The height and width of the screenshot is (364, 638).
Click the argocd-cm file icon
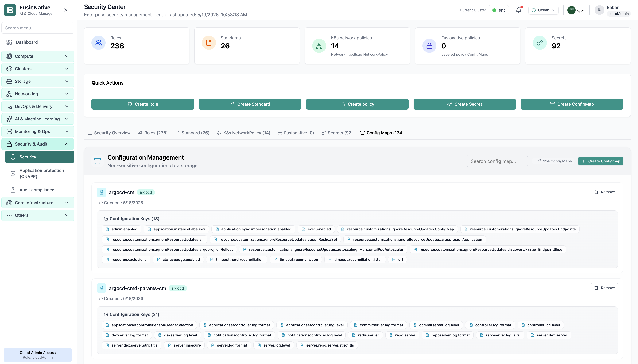pyautogui.click(x=101, y=192)
